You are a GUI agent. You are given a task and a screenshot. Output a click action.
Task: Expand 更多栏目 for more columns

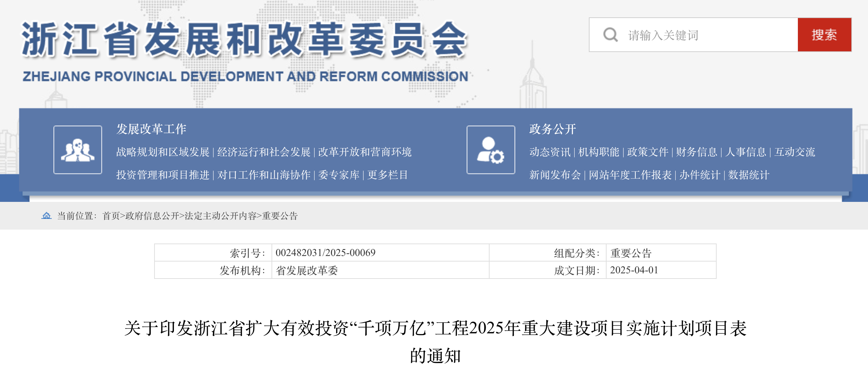387,175
